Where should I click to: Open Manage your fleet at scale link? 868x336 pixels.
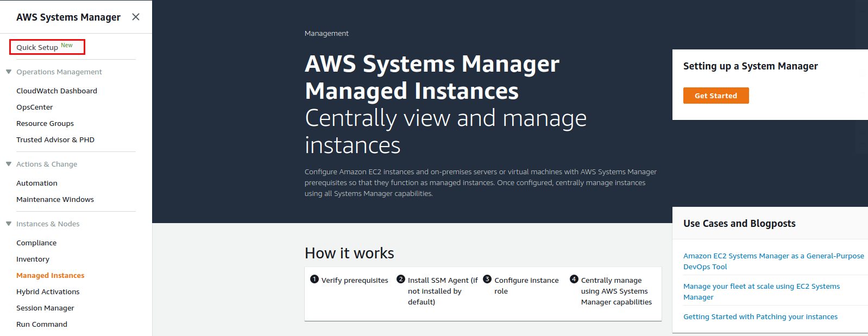point(762,291)
